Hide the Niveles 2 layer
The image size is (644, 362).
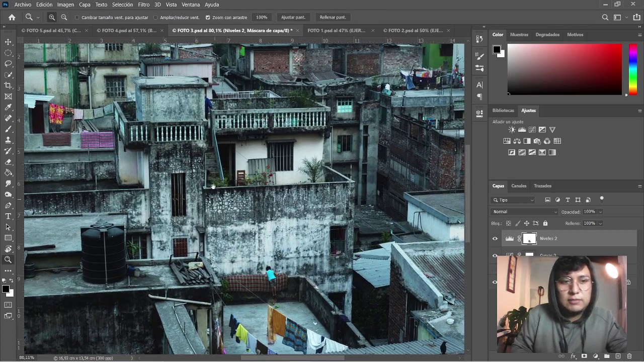pos(495,239)
